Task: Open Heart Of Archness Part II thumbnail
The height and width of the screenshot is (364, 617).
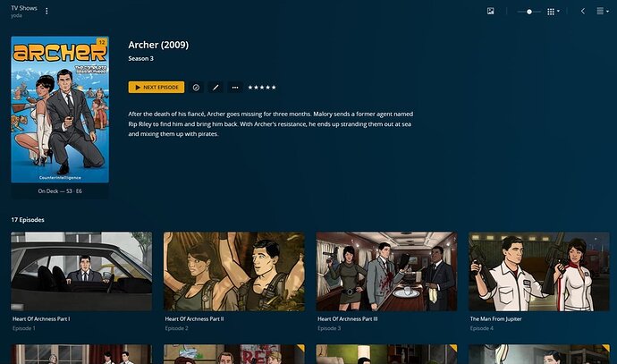Action: click(x=234, y=272)
